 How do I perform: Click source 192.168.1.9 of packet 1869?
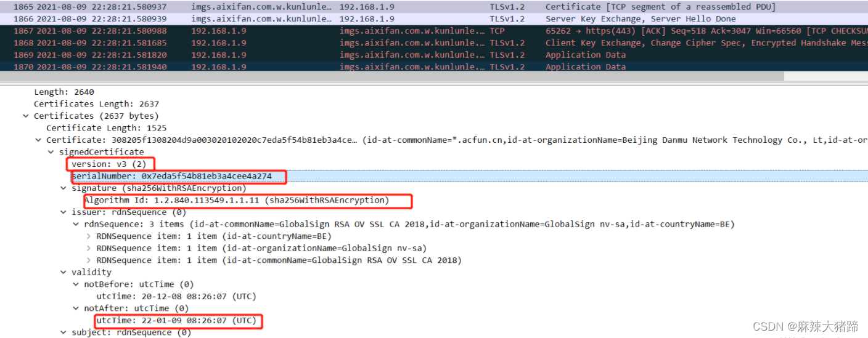pos(218,55)
